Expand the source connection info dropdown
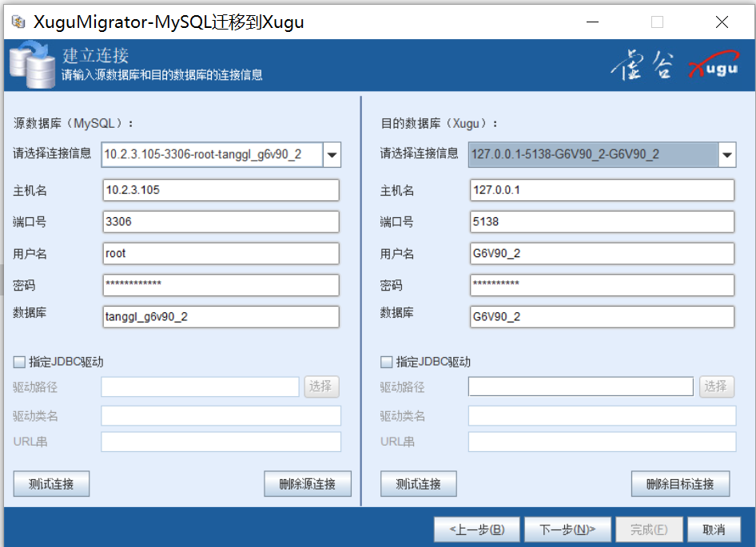The image size is (756, 547). [x=332, y=155]
